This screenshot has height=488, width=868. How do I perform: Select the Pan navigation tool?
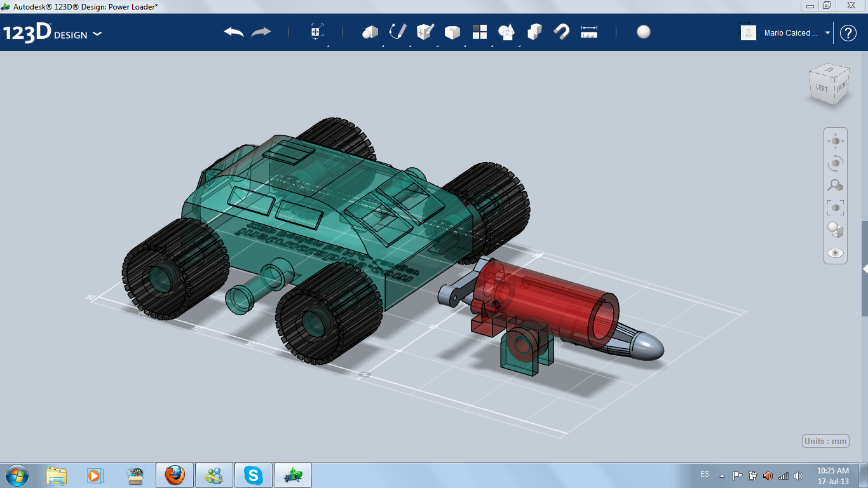pyautogui.click(x=836, y=140)
